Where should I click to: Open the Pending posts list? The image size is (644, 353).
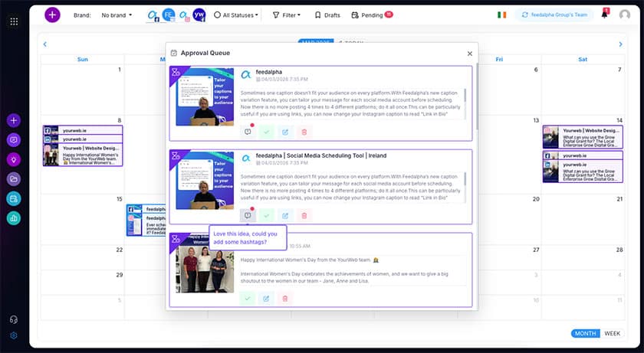pos(371,15)
